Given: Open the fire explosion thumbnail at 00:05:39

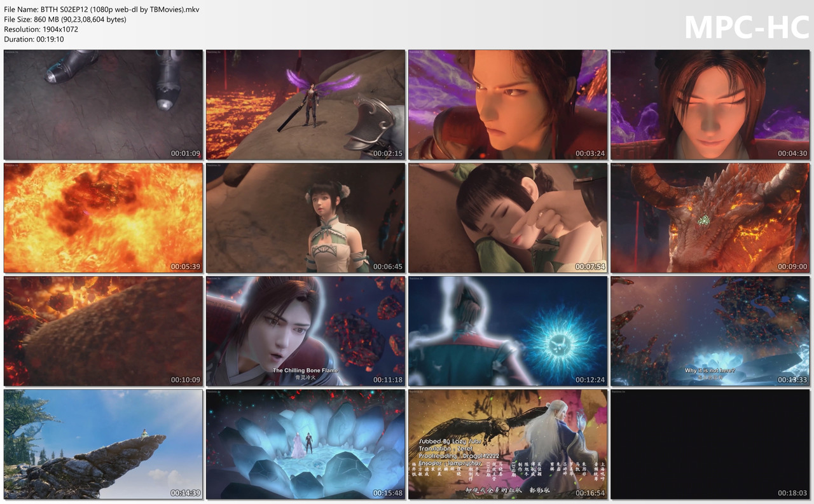Looking at the screenshot, I should [103, 218].
